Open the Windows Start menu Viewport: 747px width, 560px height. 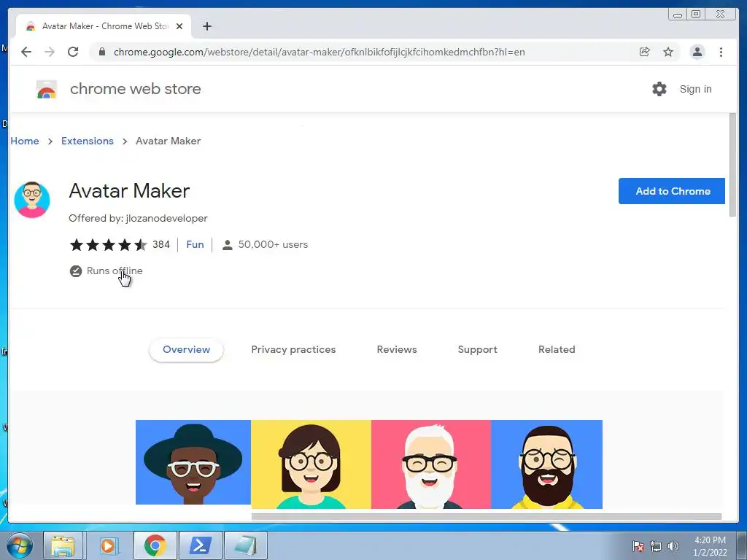pos(20,545)
